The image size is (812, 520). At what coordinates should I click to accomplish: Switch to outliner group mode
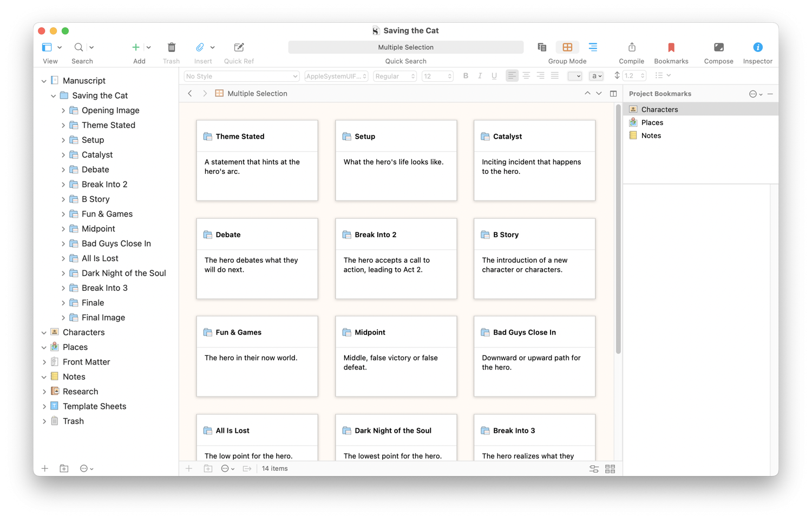click(x=593, y=48)
